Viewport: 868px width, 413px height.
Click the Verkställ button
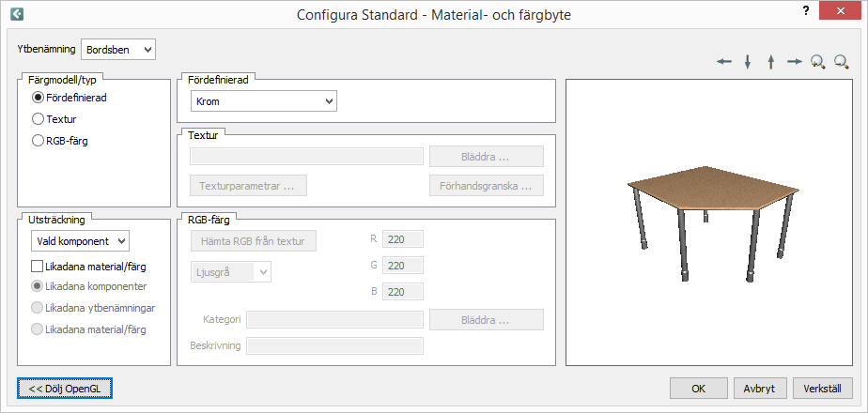[823, 388]
